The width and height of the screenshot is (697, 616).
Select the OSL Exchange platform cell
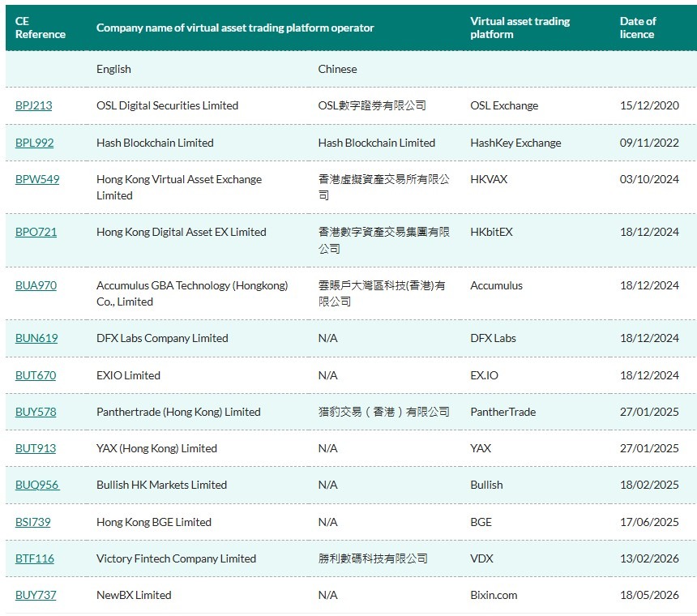click(x=504, y=105)
